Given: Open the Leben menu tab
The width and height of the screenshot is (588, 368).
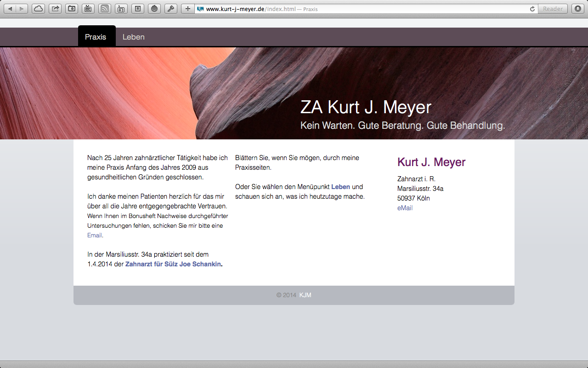Looking at the screenshot, I should 133,37.
